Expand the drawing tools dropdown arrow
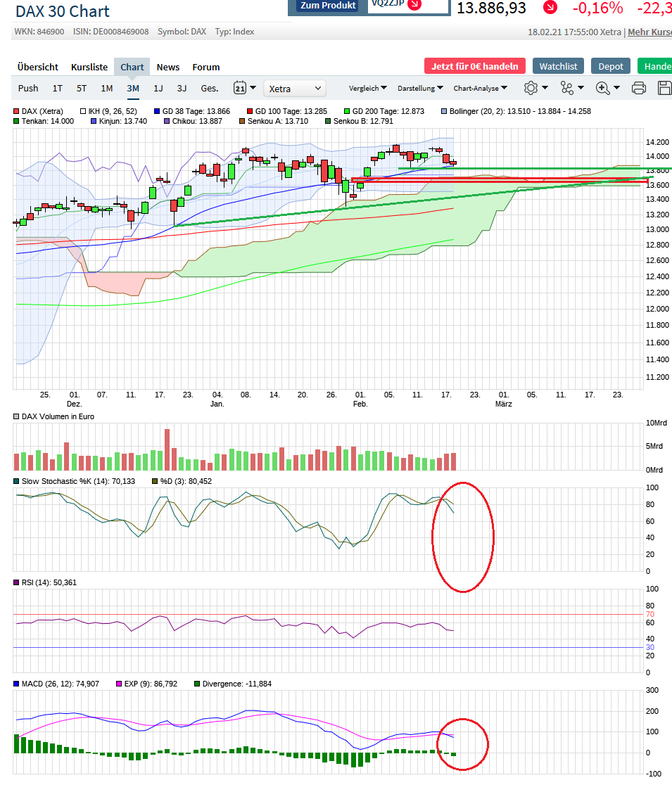 tap(581, 88)
